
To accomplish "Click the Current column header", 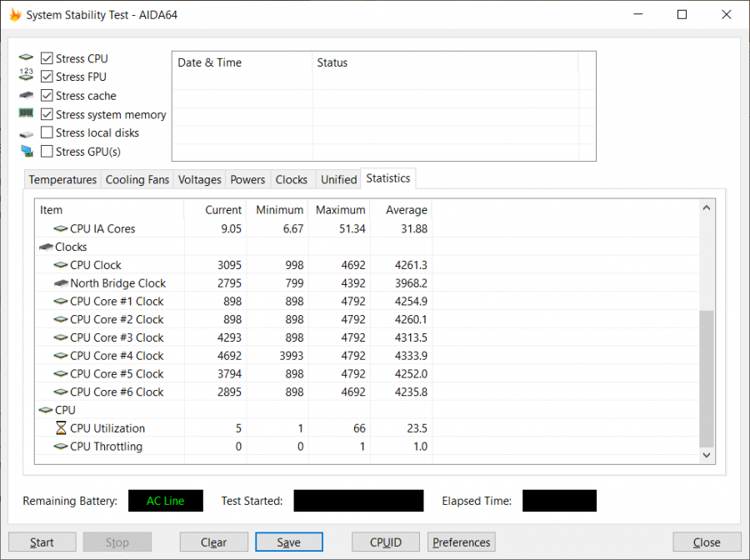I will click(215, 210).
